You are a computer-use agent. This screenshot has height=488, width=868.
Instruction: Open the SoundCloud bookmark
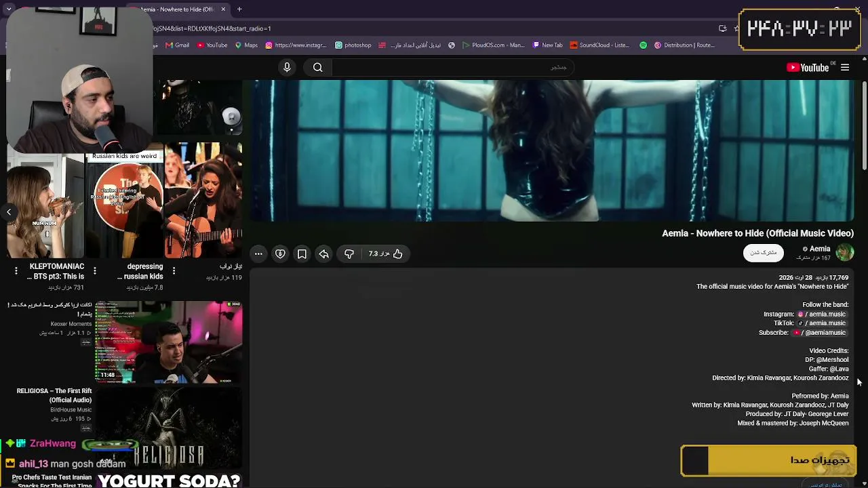(x=600, y=45)
